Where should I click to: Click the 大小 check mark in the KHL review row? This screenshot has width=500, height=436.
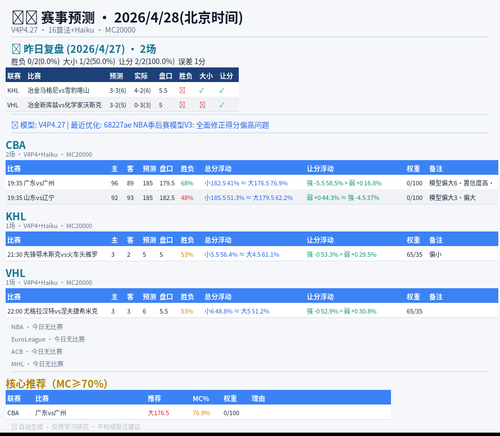click(x=201, y=90)
